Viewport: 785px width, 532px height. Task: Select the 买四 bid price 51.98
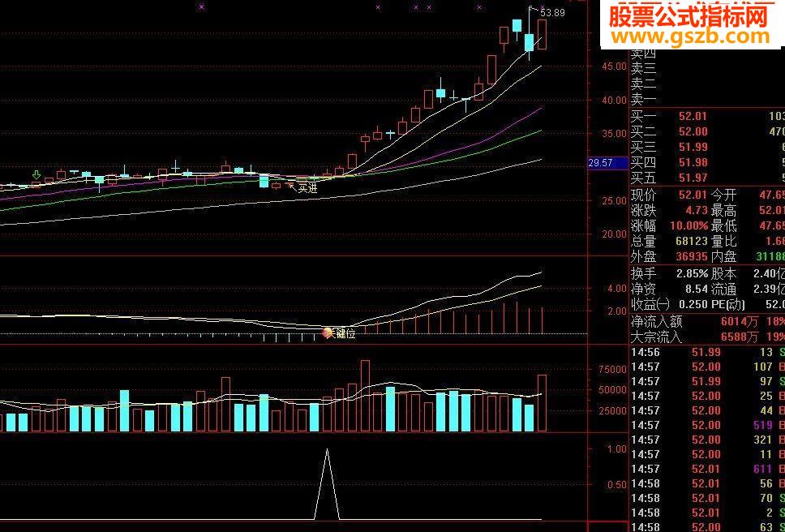click(693, 162)
